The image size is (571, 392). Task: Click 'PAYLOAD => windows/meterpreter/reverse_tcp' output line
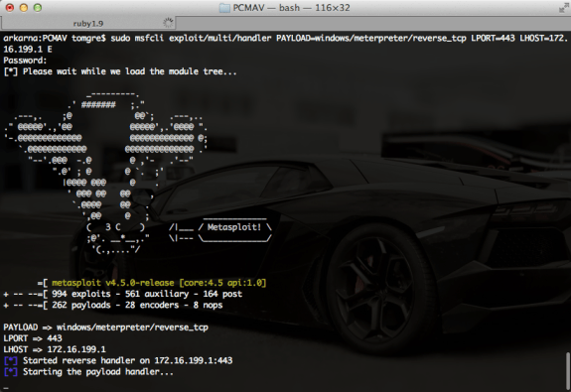pos(105,327)
